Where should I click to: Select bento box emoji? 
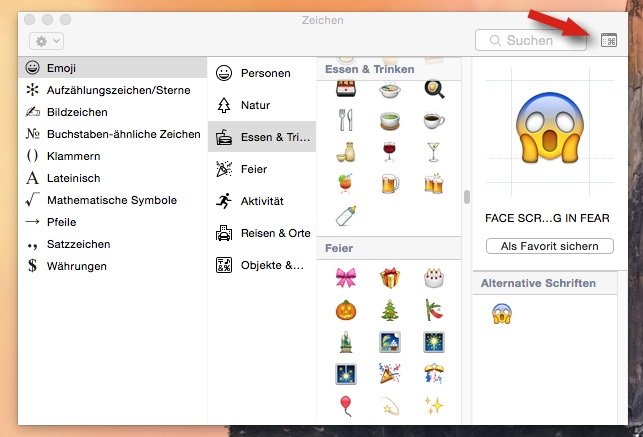click(x=346, y=89)
